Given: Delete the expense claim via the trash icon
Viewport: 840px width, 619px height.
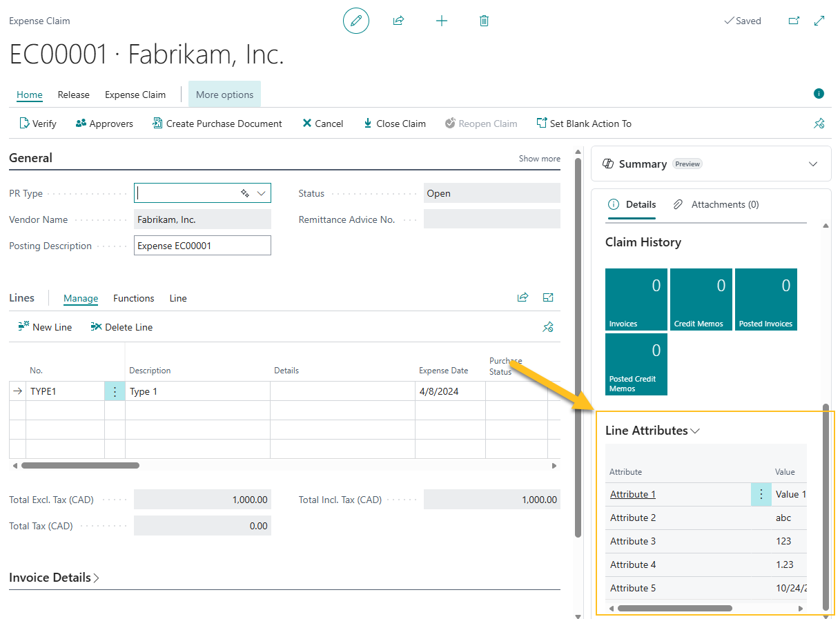Looking at the screenshot, I should point(484,21).
